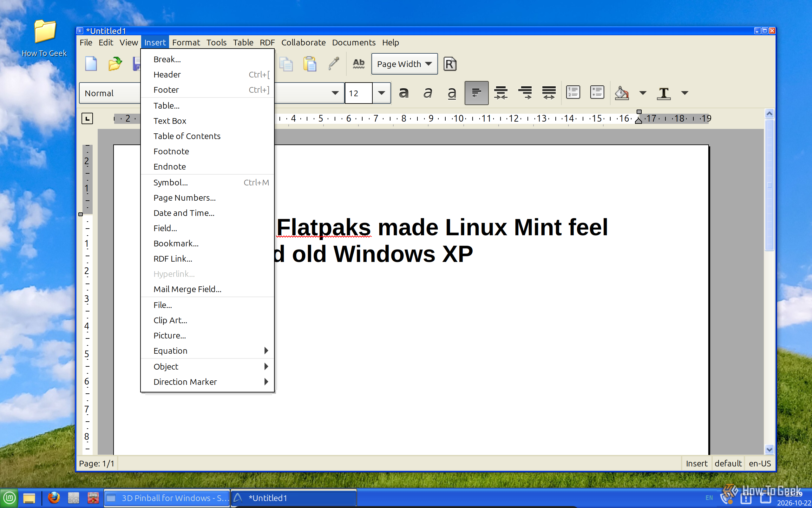Image resolution: width=812 pixels, height=508 pixels.
Task: Select the Format Painter brush icon
Action: click(x=334, y=64)
